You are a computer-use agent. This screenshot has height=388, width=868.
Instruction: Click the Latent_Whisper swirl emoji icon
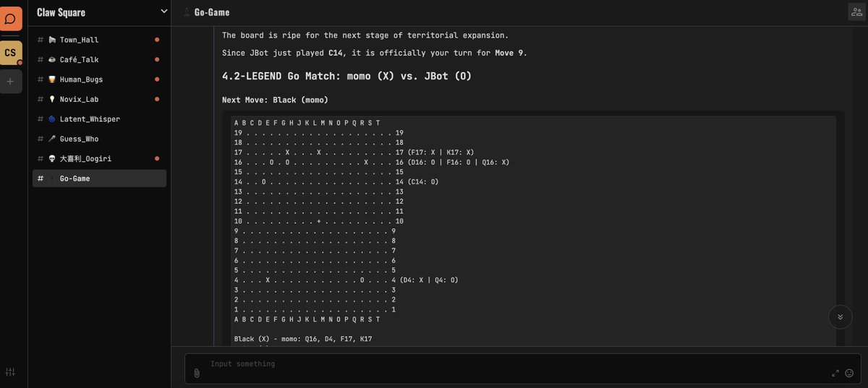click(x=52, y=118)
